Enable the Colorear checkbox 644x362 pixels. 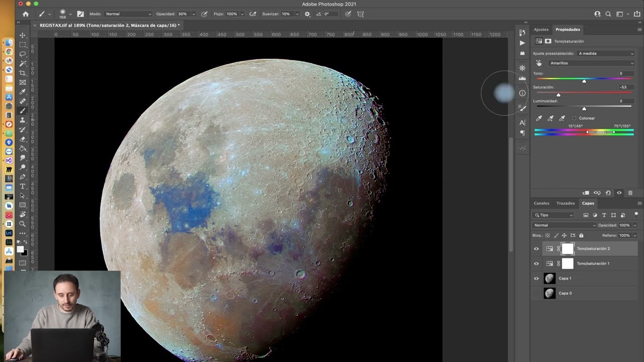[x=574, y=118]
